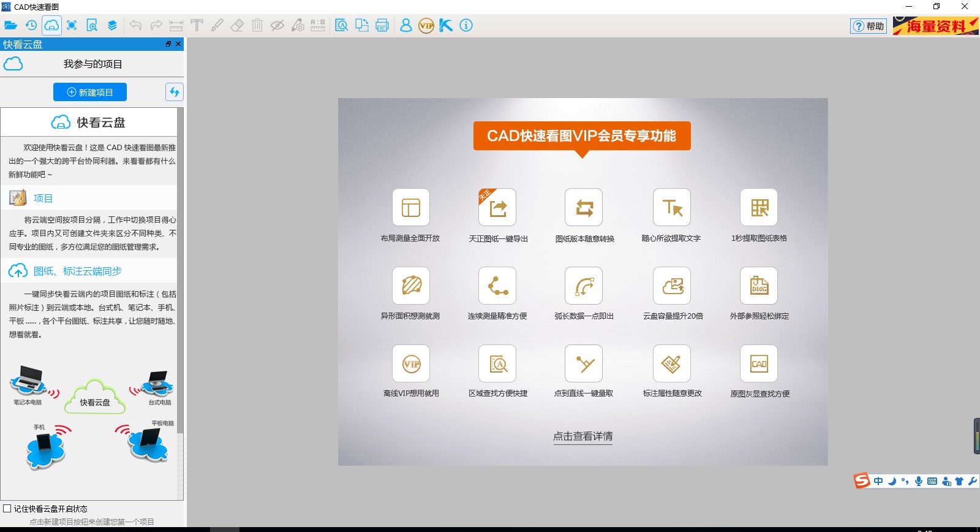Click the sync refresh icon beside 新建项目
Screen dimensions: 980x532
coord(175,92)
